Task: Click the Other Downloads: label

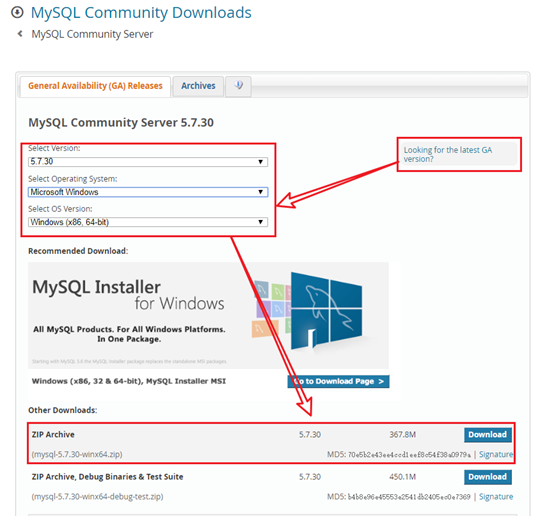Action: (x=63, y=410)
